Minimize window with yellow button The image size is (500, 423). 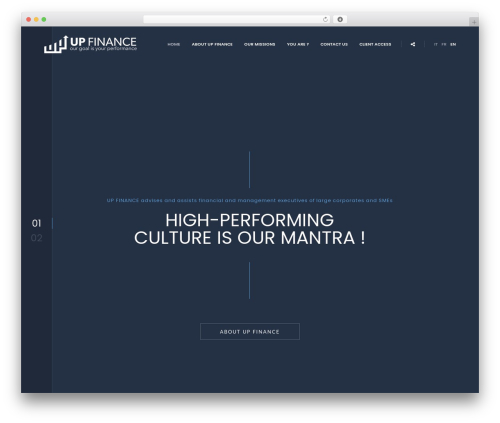pos(36,19)
